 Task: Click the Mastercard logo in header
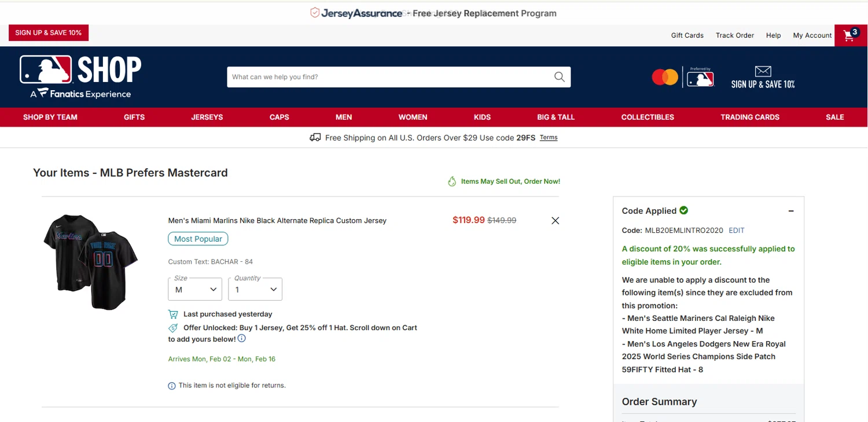(x=665, y=77)
